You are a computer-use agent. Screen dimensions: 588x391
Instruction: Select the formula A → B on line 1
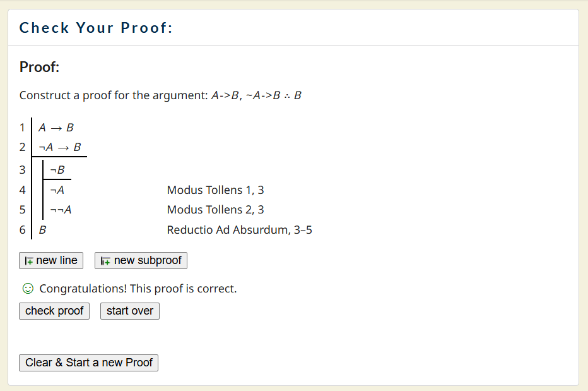pos(56,128)
